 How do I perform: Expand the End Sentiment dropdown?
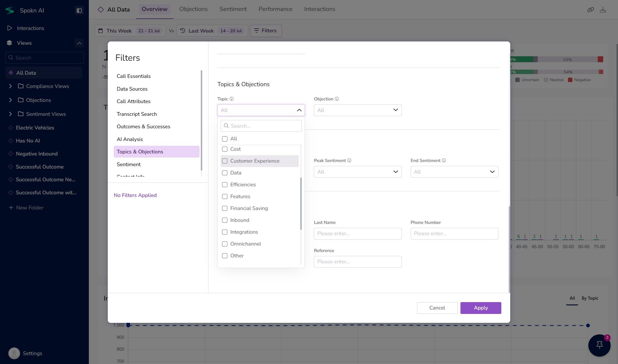[x=454, y=172]
